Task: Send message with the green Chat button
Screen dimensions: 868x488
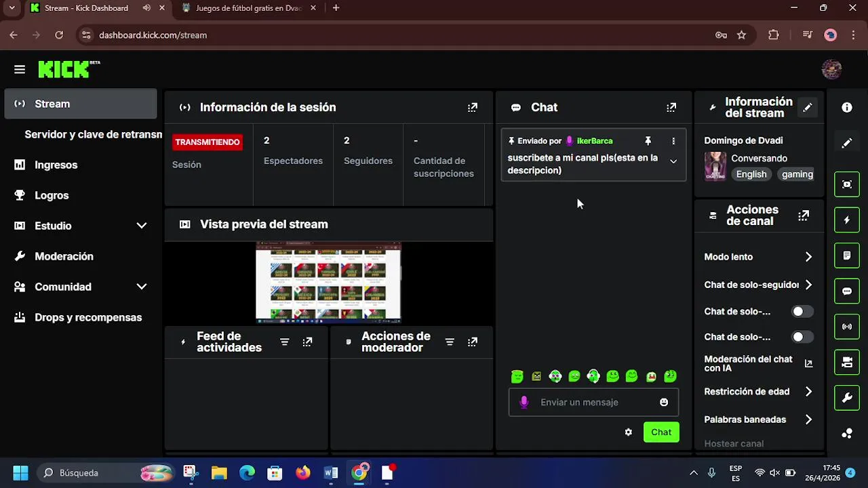Action: pyautogui.click(x=661, y=432)
